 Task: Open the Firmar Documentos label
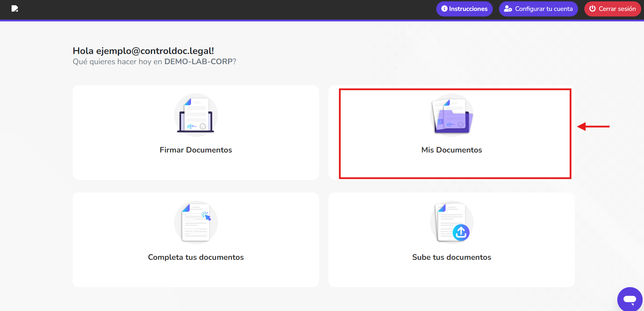[196, 150]
